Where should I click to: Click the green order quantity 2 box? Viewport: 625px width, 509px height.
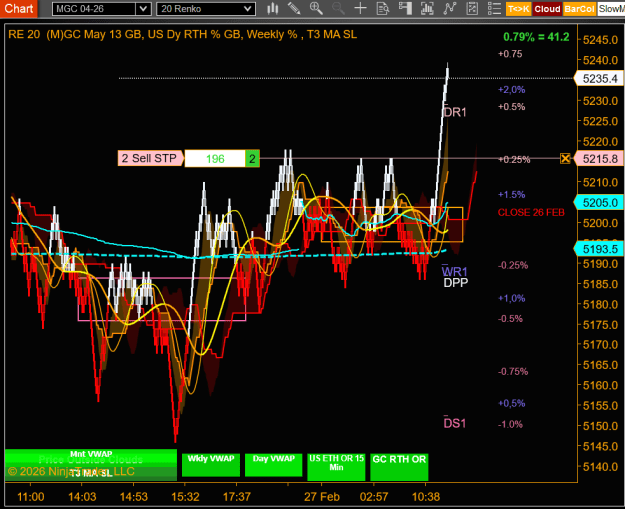252,159
